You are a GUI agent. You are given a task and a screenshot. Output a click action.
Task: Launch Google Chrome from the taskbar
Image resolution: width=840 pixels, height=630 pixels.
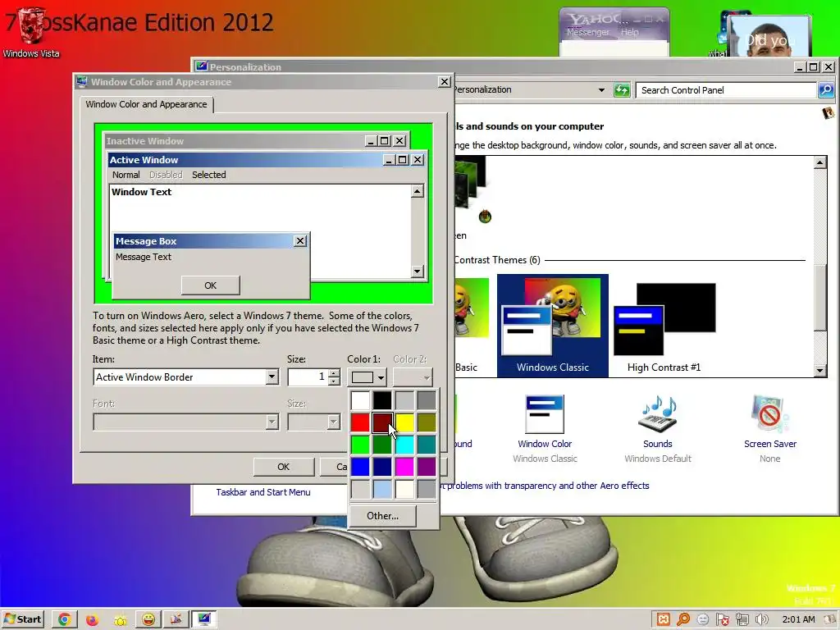point(65,619)
